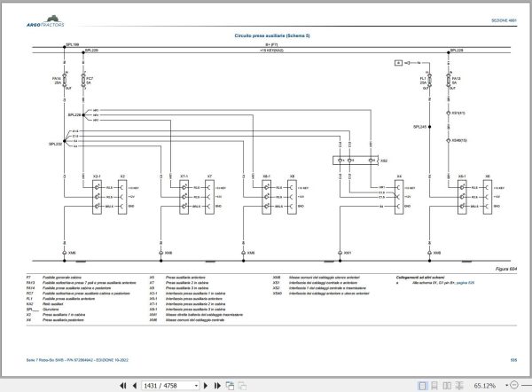Click 'Collegamenti ad altri schemi' heading
The width and height of the screenshot is (532, 392).
click(420, 278)
